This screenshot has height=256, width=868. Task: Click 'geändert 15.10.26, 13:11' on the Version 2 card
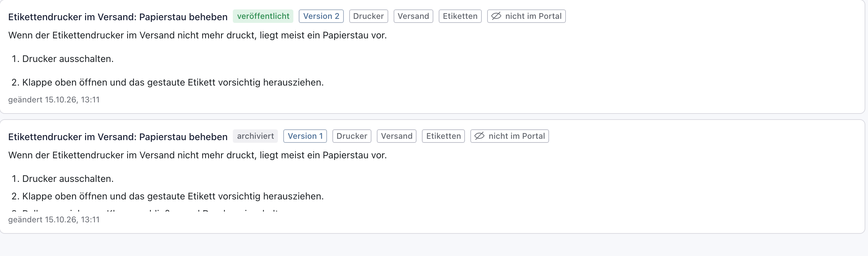[x=54, y=100]
